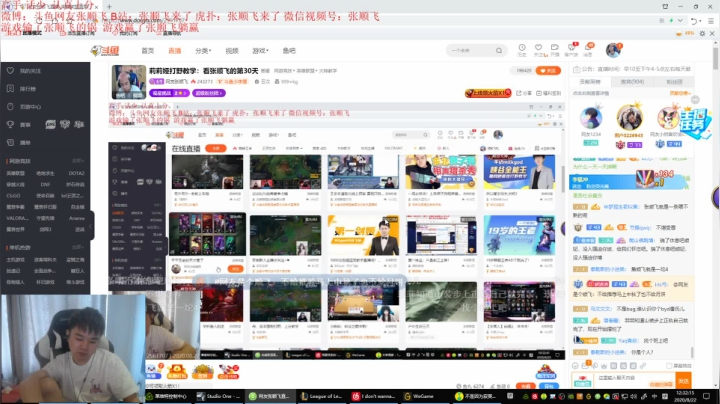Open the 视频 video tab
Image resolution: width=720 pixels, height=404 pixels.
point(232,50)
